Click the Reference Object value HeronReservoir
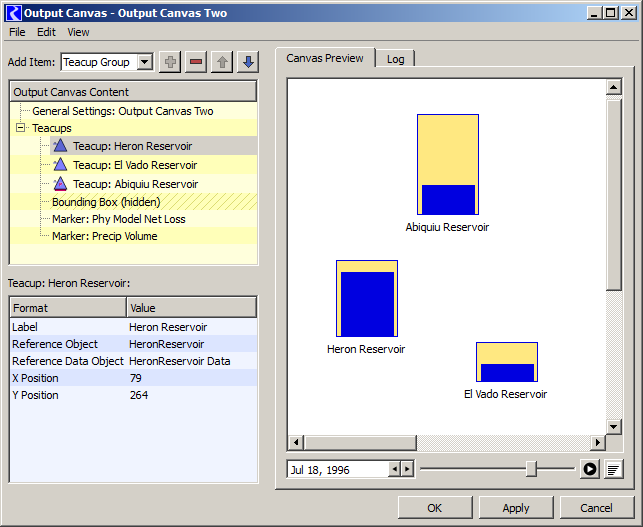Image resolution: width=643 pixels, height=527 pixels. click(x=192, y=344)
